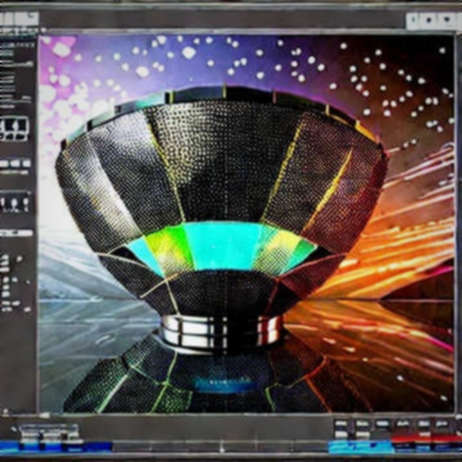Screen dimensions: 462x462
Task: Click the last small white button in left panel row
Action: pos(26,164)
